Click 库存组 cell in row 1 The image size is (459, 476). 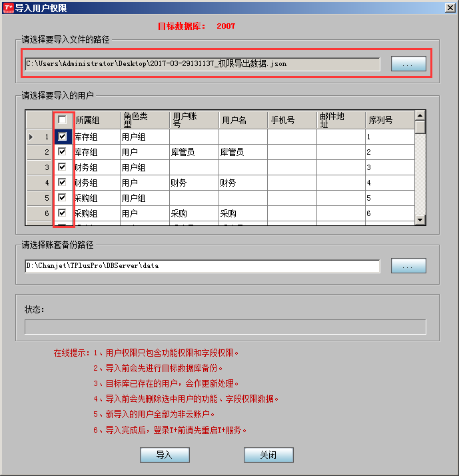[x=97, y=137]
